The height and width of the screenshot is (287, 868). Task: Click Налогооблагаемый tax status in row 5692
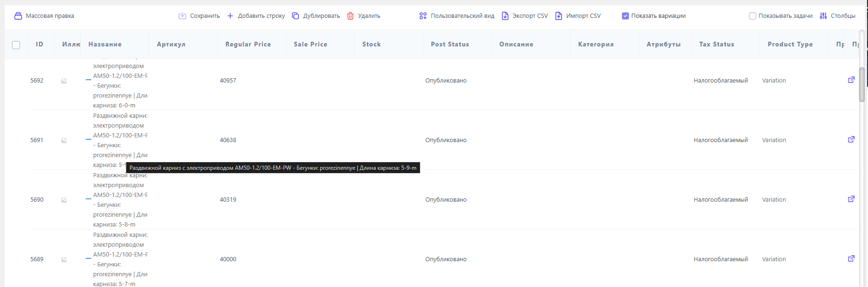pos(721,81)
